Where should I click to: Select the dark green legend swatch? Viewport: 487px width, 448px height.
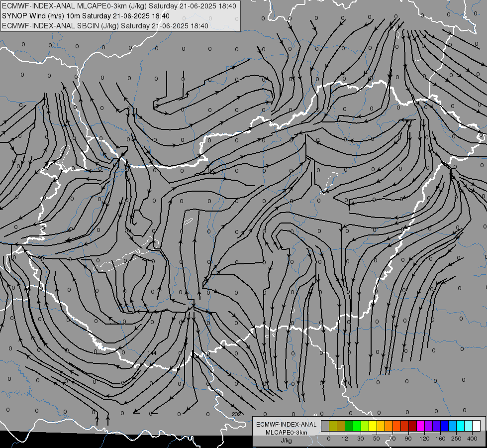pyautogui.click(x=349, y=426)
